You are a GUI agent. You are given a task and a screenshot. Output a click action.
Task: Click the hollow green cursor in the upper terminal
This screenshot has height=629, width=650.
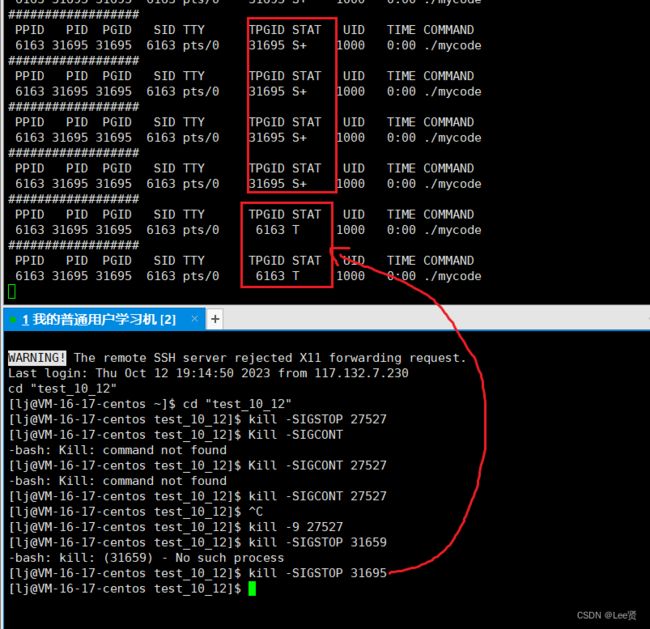point(12,291)
